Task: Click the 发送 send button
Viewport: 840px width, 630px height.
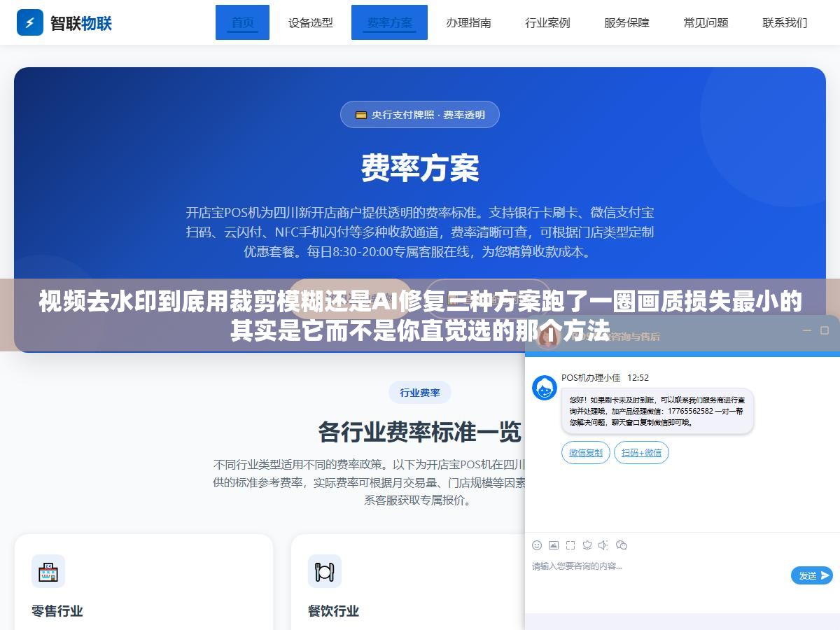Action: (812, 575)
